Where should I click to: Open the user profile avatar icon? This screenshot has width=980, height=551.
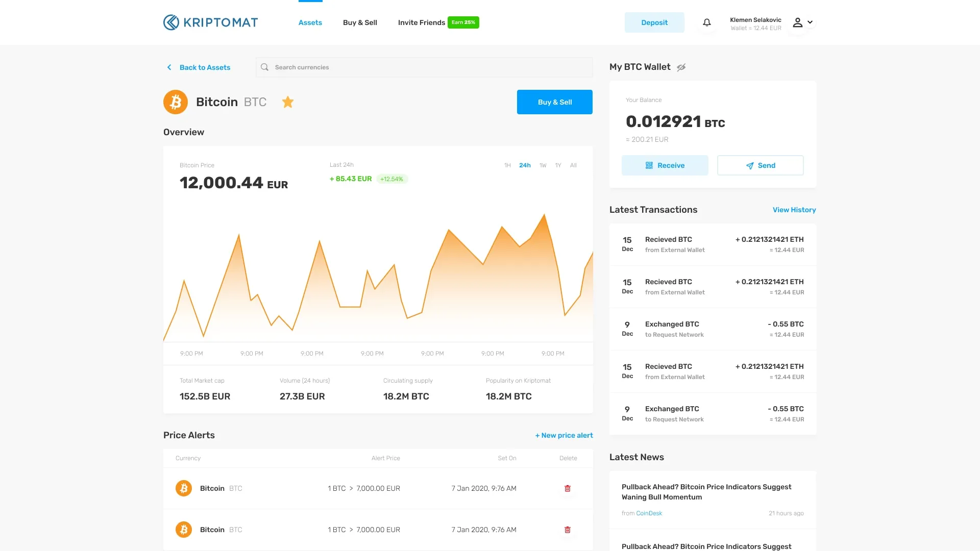click(x=797, y=22)
